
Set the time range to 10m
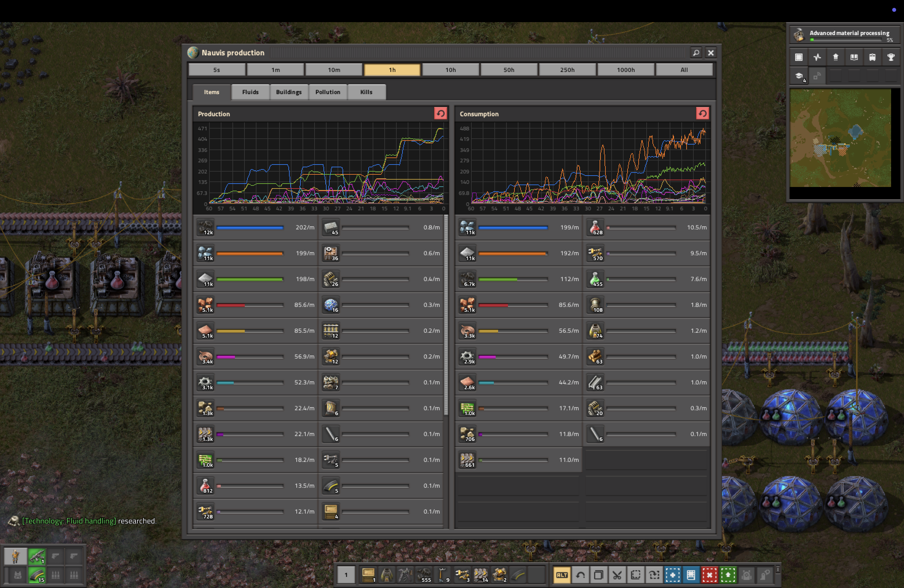334,70
